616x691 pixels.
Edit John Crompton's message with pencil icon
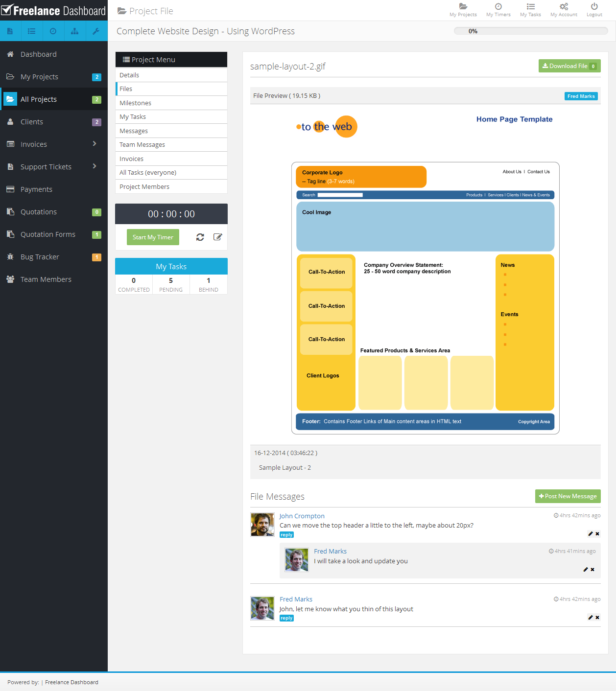591,534
